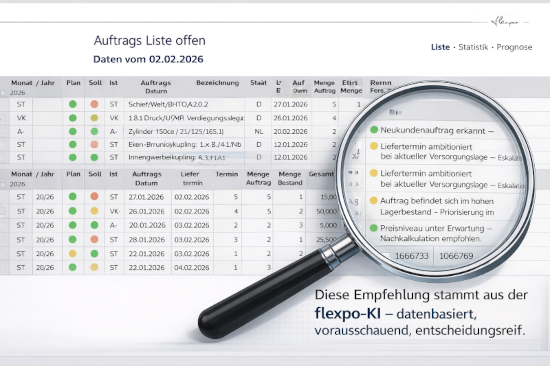Image resolution: width=550 pixels, height=366 pixels.
Task: Click the Auftrag befindet sich im hohen Lagerbestand note
Action: pos(437,206)
